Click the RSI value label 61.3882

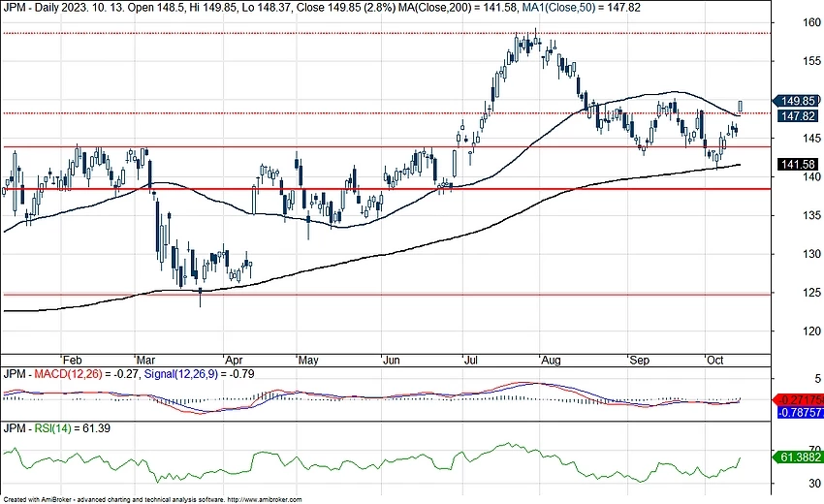pos(798,457)
